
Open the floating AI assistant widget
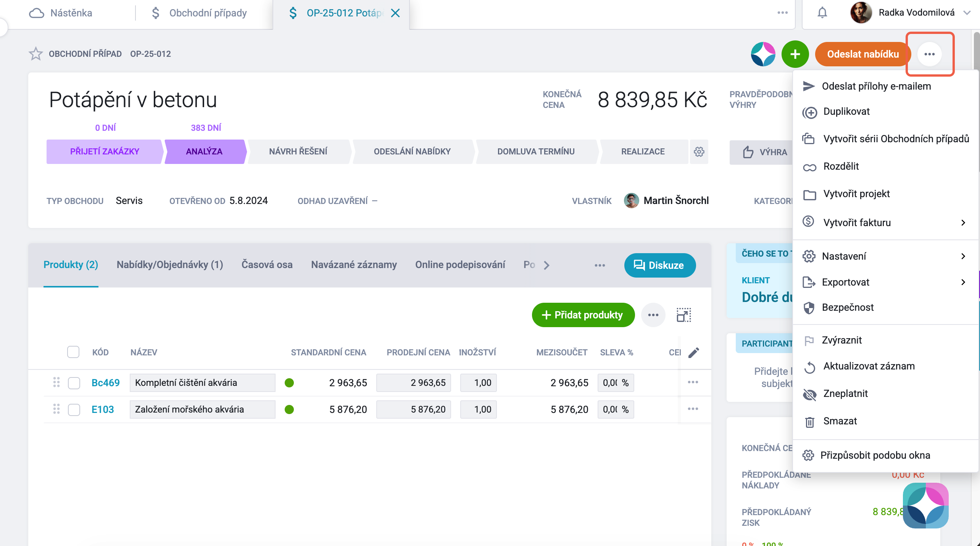point(925,505)
